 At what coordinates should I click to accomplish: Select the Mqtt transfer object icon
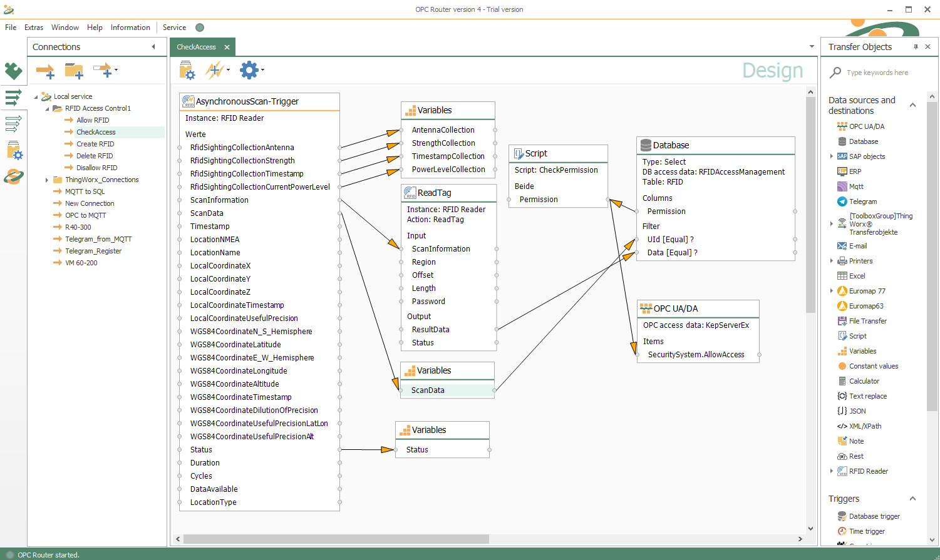pos(842,186)
